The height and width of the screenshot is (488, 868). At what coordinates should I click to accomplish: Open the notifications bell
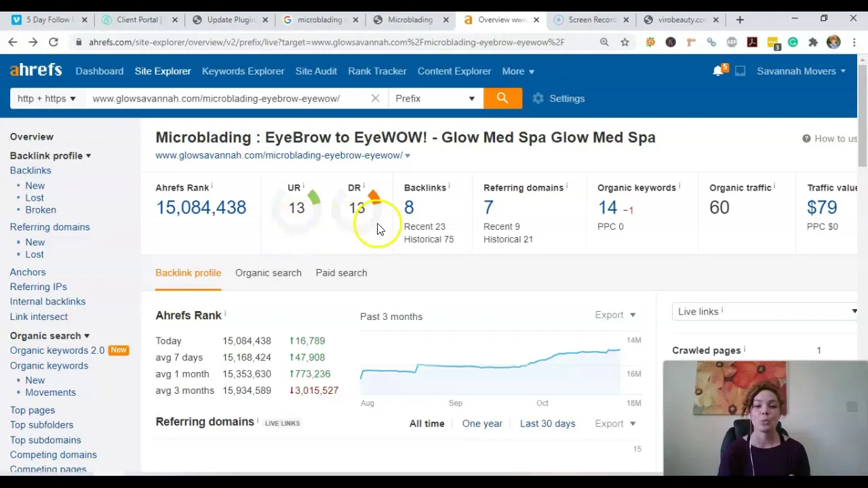(x=718, y=70)
